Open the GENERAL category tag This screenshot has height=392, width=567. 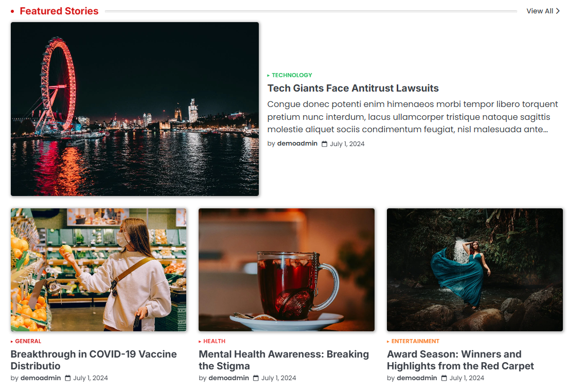click(x=28, y=342)
